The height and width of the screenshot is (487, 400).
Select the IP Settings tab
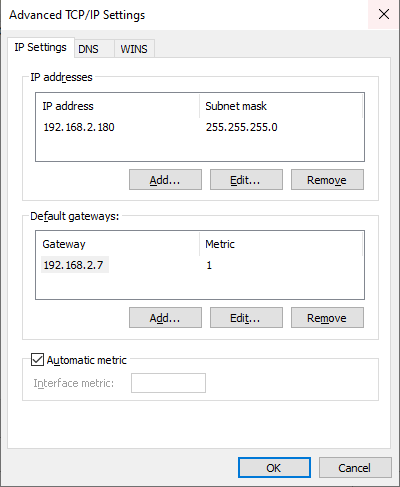(x=41, y=47)
